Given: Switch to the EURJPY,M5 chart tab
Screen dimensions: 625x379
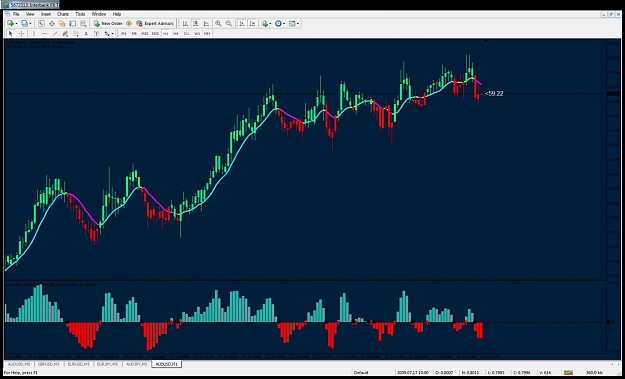Looking at the screenshot, I should 107,364.
